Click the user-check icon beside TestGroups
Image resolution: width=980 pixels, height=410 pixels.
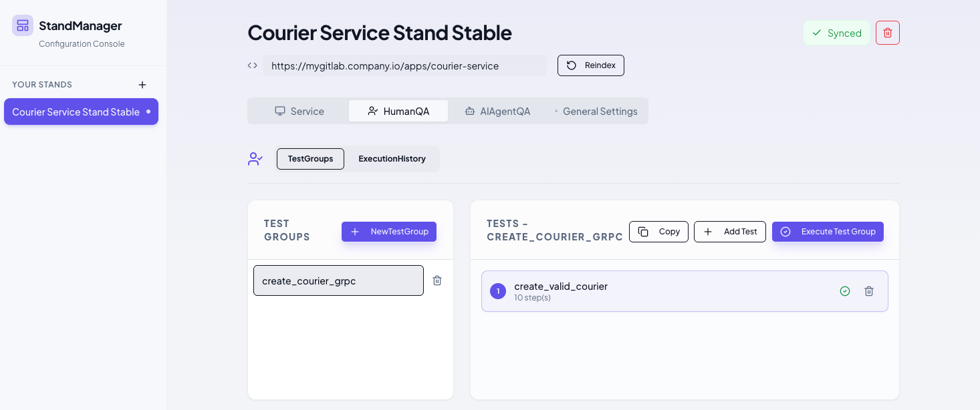tap(255, 159)
